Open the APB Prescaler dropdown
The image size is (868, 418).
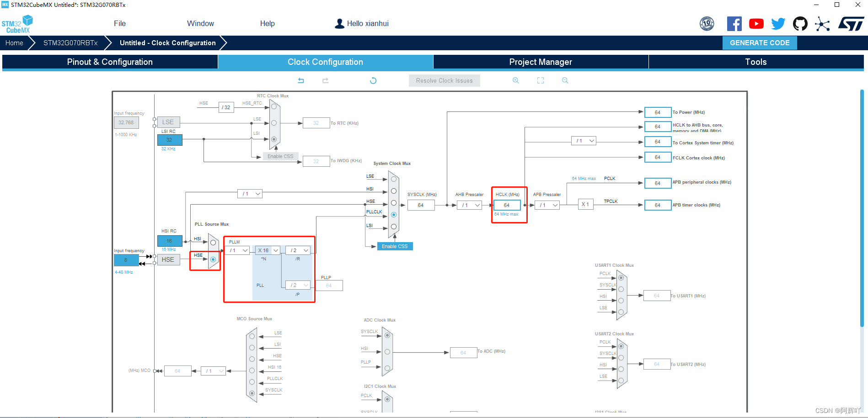tap(547, 205)
